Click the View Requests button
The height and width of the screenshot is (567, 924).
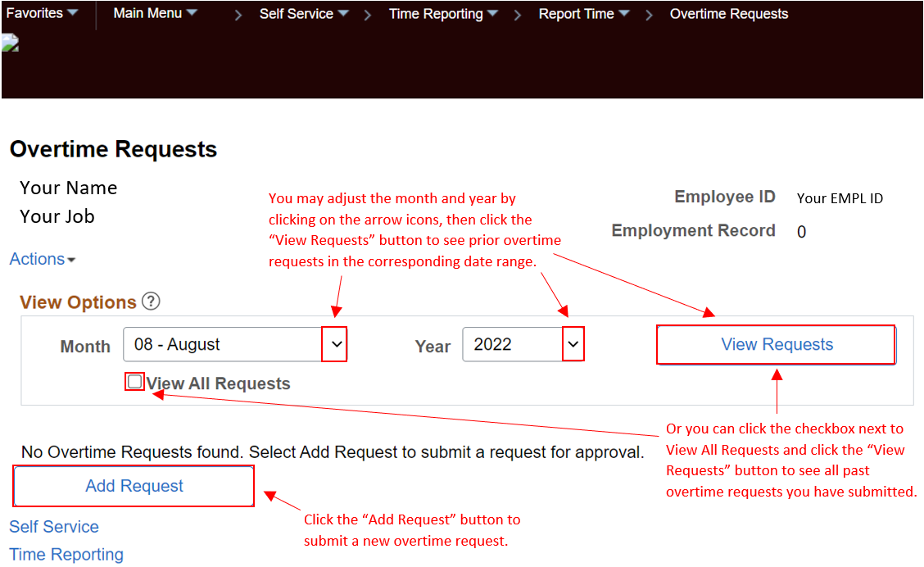pos(775,344)
